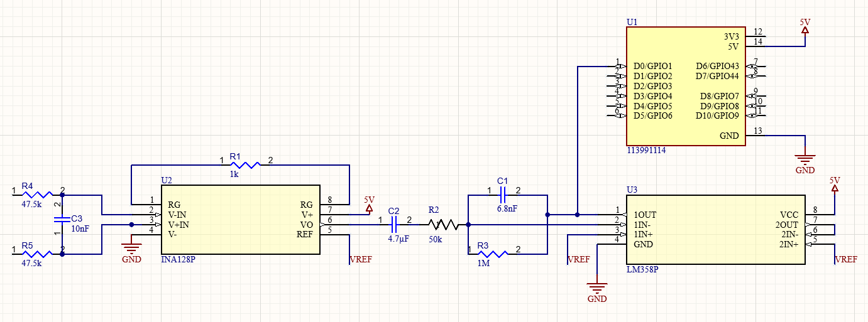Click the VREF net label at U3 2IN+
The height and width of the screenshot is (322, 868).
(x=846, y=259)
